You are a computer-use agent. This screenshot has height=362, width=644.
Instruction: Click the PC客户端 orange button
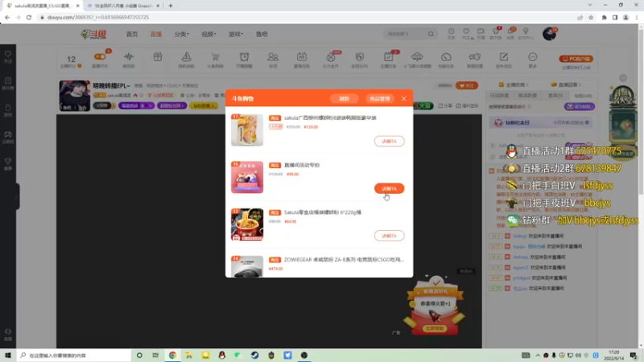click(x=576, y=59)
